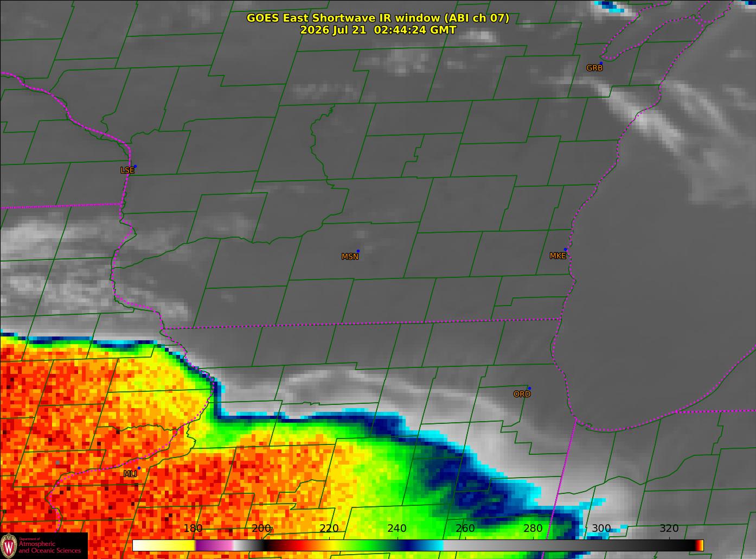Image resolution: width=756 pixels, height=559 pixels.
Task: Click the orange-red end of the color bar
Action: tap(700, 545)
